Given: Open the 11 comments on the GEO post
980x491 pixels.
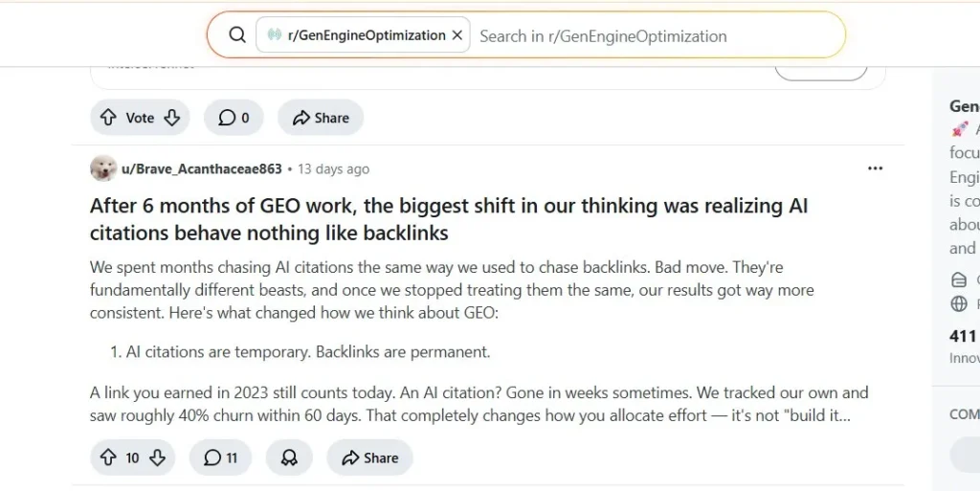Looking at the screenshot, I should point(220,458).
